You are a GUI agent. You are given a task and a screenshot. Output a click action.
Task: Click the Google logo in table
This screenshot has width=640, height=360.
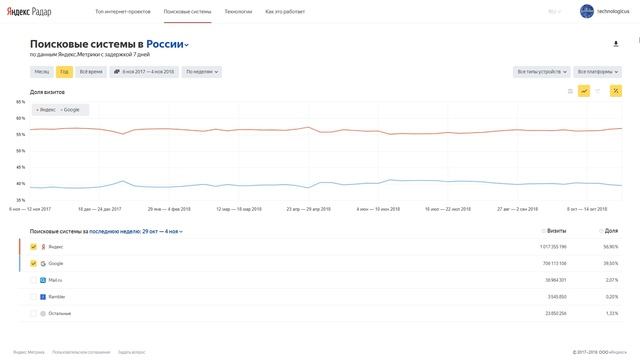(43, 264)
